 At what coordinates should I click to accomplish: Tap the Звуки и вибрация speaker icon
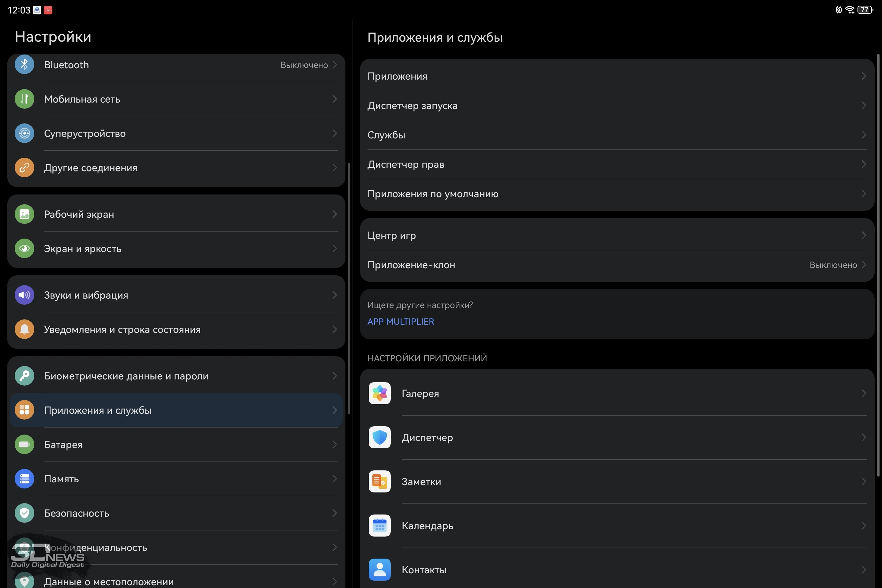(x=24, y=295)
